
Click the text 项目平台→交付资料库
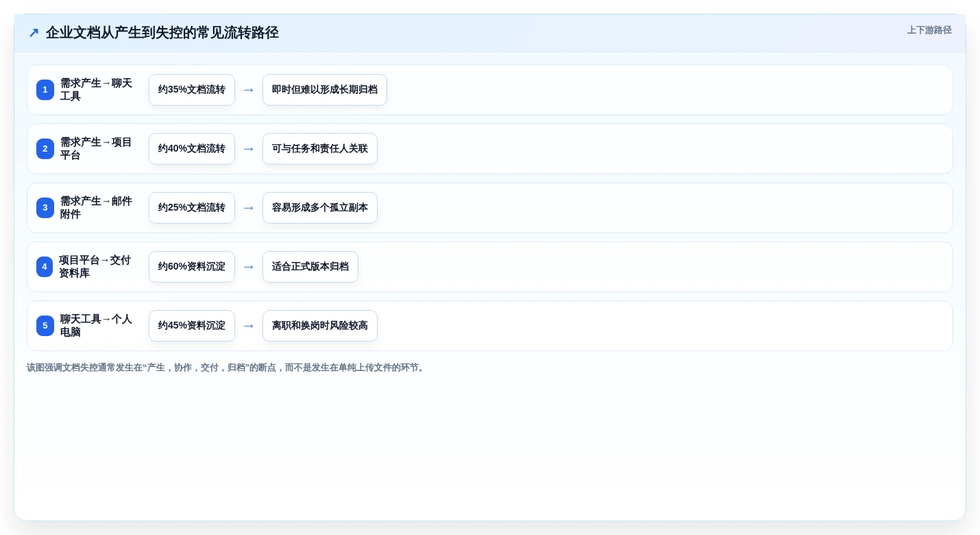tap(95, 267)
